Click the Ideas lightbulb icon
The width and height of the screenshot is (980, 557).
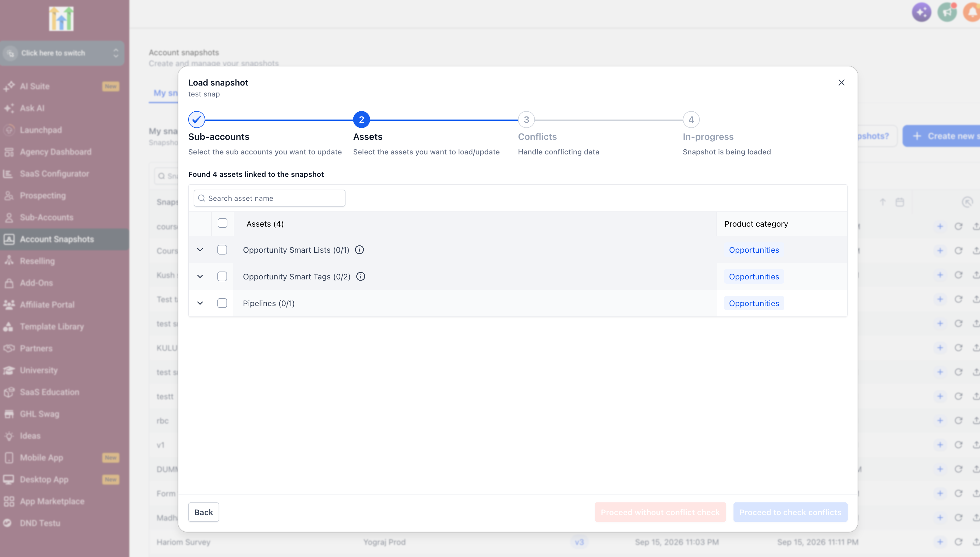pyautogui.click(x=9, y=436)
